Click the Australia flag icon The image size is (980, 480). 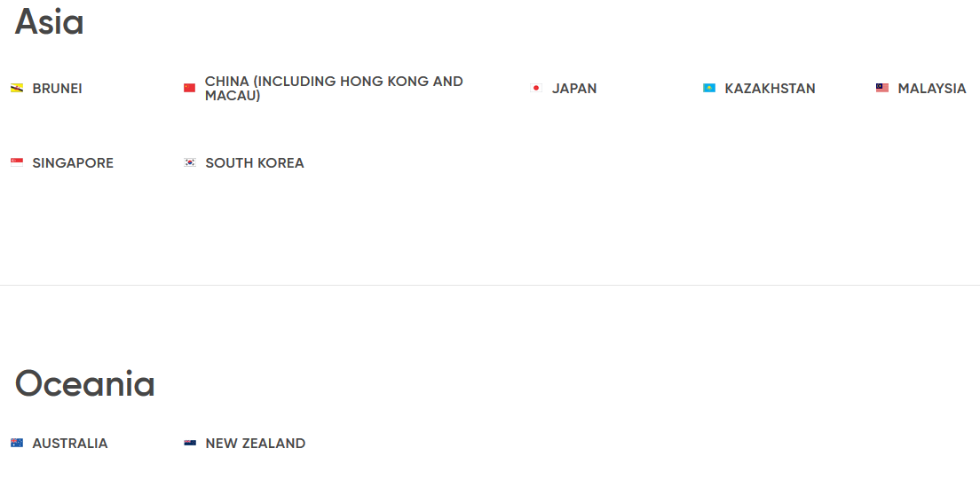[17, 443]
